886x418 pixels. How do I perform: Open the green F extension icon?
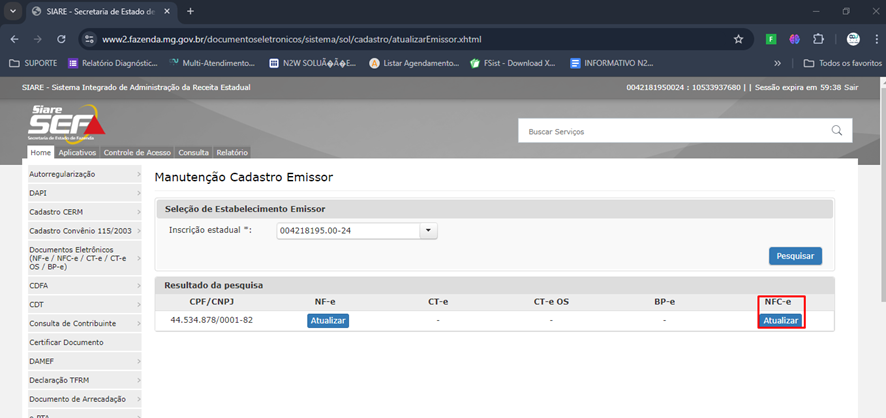click(x=771, y=40)
